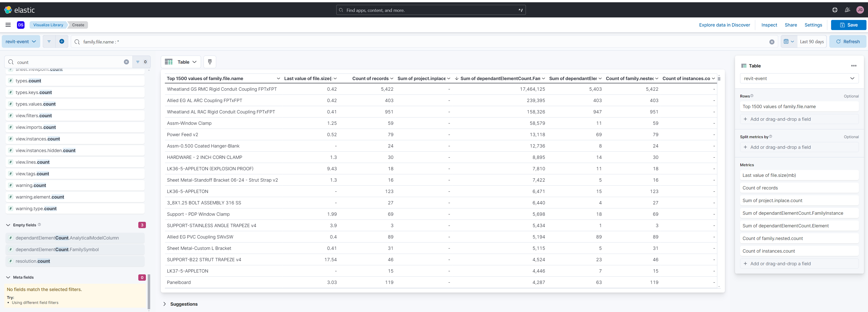Image resolution: width=868 pixels, height=312 pixels.
Task: Open Table layer actions ellipsis menu
Action: tap(854, 66)
